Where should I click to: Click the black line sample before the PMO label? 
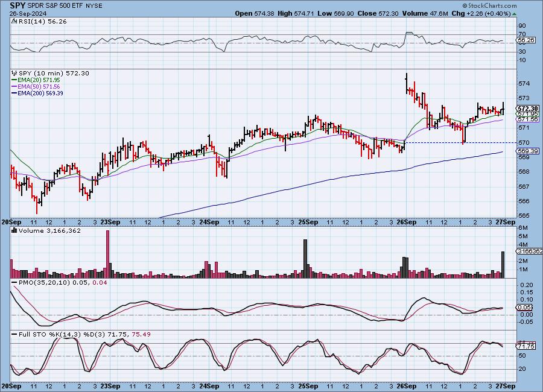coord(14,283)
